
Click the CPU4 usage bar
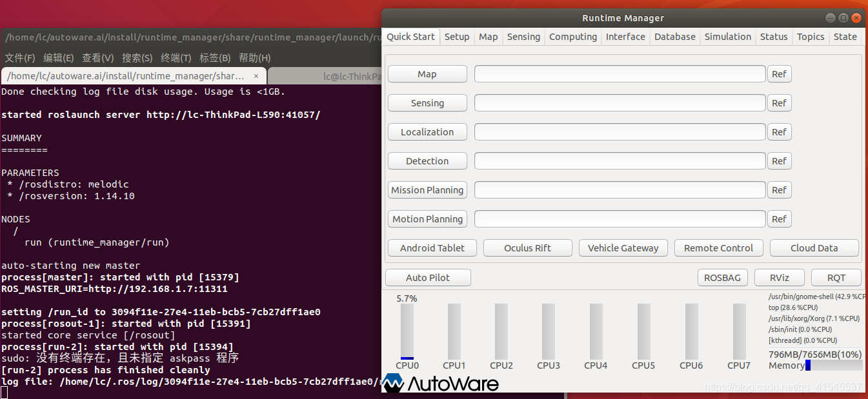click(596, 331)
